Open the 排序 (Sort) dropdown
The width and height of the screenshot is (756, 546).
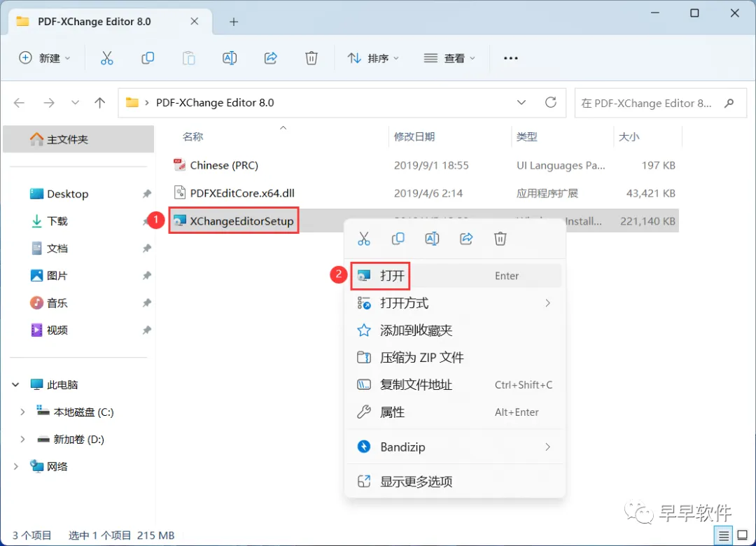[373, 58]
